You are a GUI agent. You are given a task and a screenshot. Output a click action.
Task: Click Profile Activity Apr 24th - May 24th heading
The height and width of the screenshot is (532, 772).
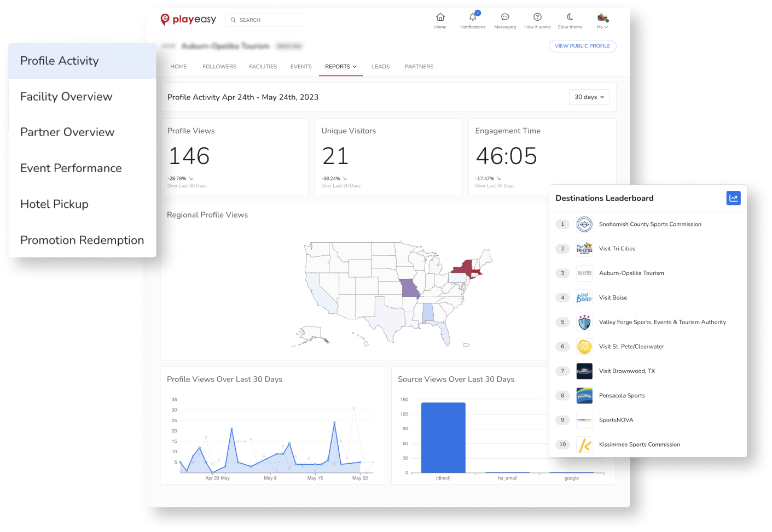click(x=243, y=97)
